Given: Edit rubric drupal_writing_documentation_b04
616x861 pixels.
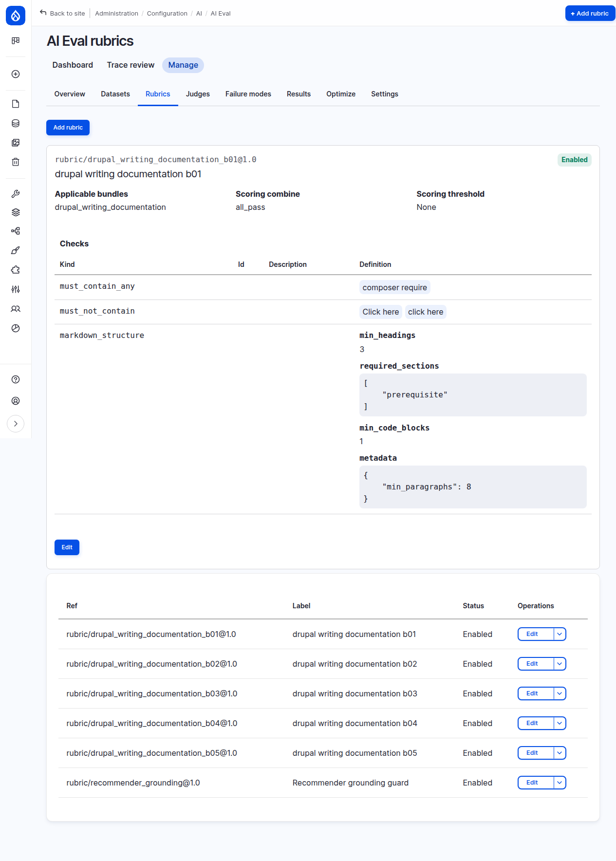Looking at the screenshot, I should click(x=536, y=723).
